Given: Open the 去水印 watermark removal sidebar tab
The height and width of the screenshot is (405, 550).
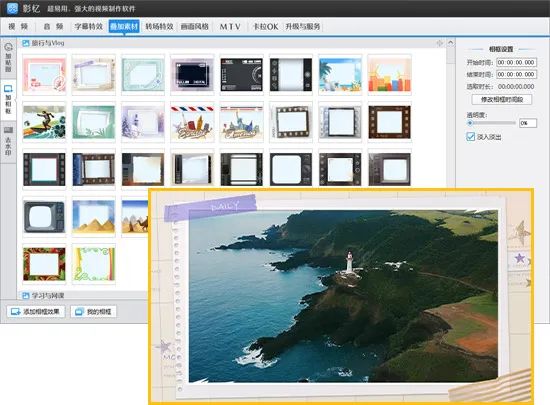Looking at the screenshot, I should click(x=8, y=141).
